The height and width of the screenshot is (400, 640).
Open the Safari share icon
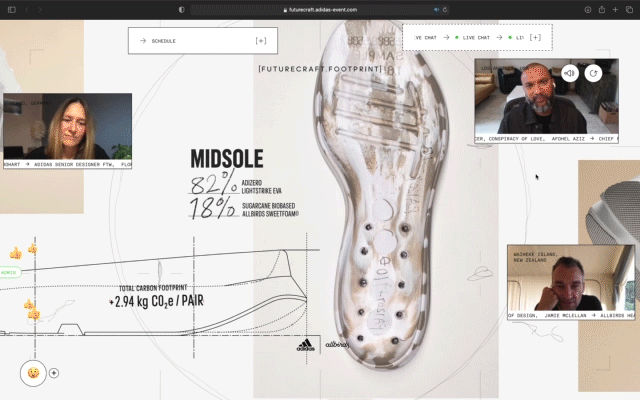click(x=602, y=9)
